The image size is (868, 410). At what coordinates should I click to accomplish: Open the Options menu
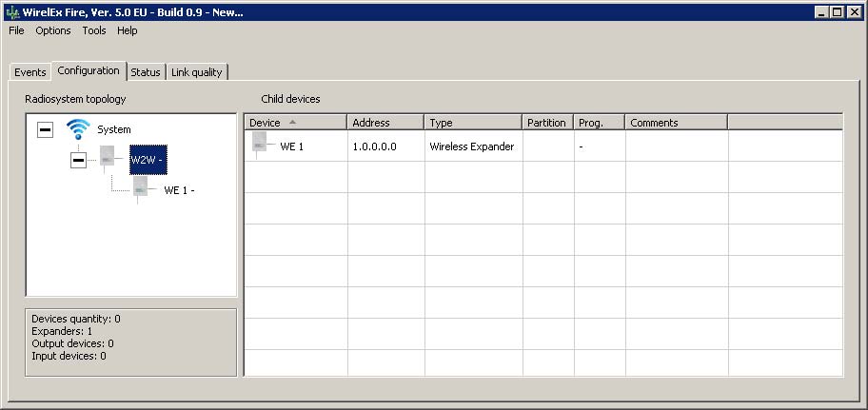pos(53,30)
